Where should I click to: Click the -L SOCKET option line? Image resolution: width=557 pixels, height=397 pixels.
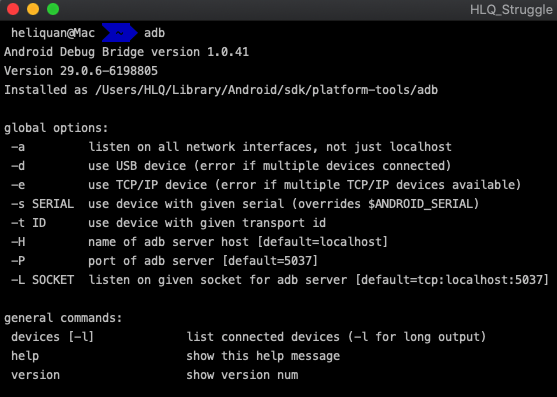280,280
